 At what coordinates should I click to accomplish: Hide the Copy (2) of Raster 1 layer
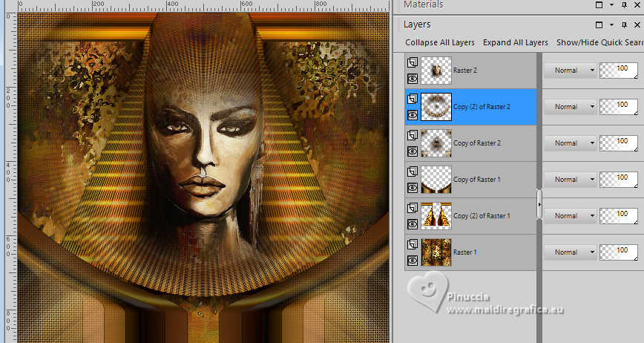click(413, 224)
